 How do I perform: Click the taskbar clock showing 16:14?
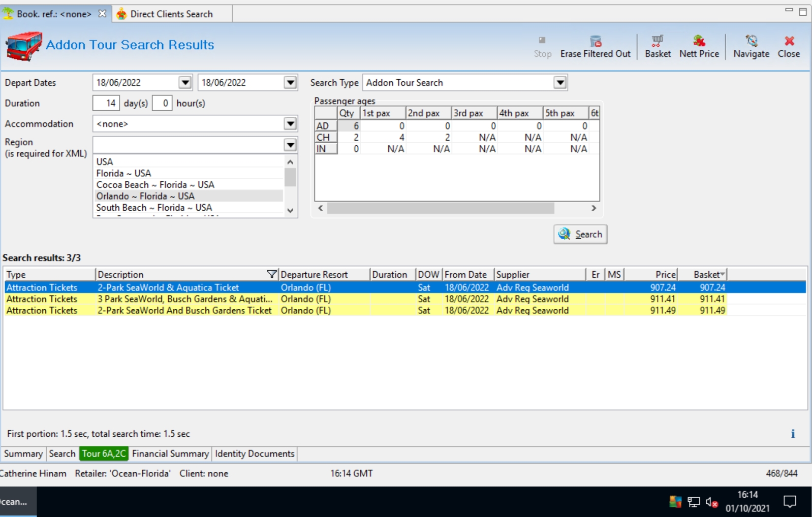pos(747,495)
